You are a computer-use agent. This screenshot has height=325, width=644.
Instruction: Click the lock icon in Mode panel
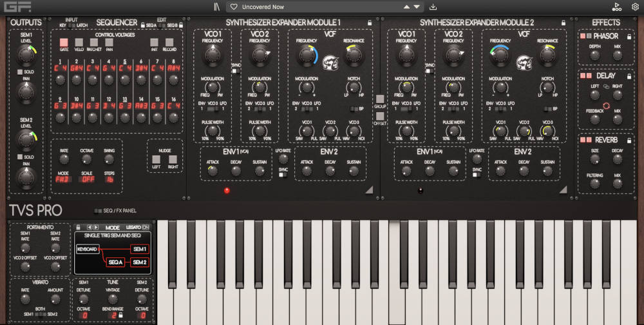coord(79,228)
